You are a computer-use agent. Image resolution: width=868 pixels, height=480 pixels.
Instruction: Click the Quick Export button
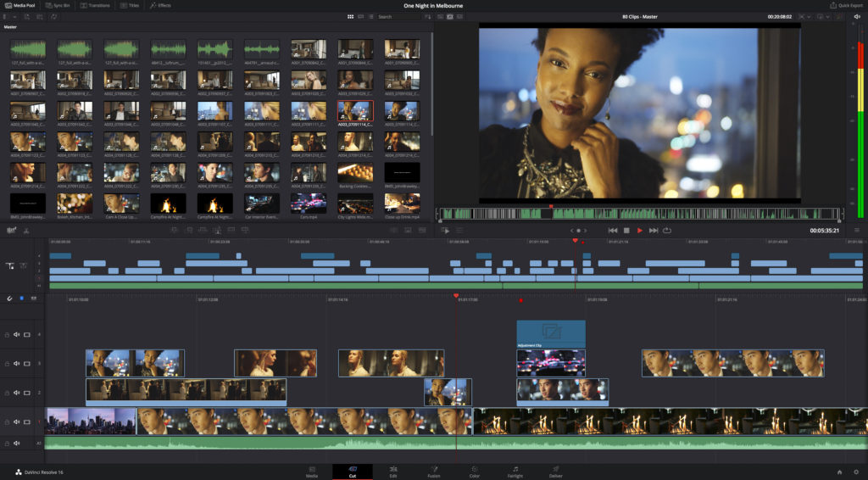click(x=847, y=6)
